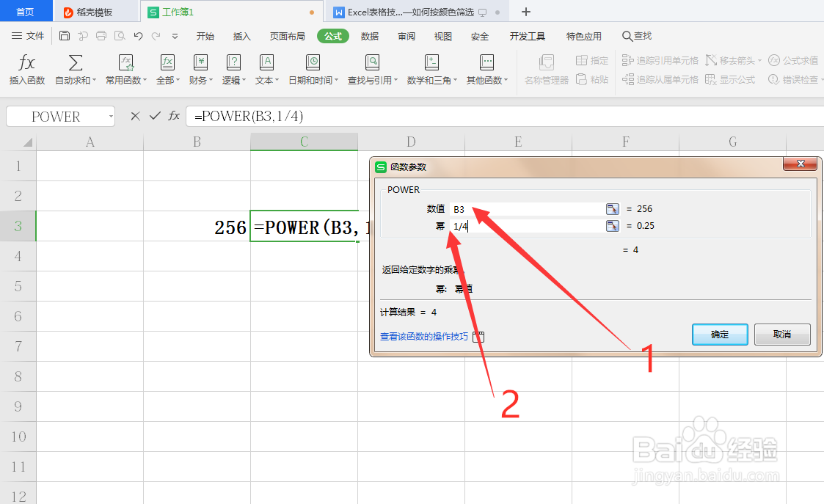
Task: Click the fx icon beside formula bar
Action: [x=174, y=116]
